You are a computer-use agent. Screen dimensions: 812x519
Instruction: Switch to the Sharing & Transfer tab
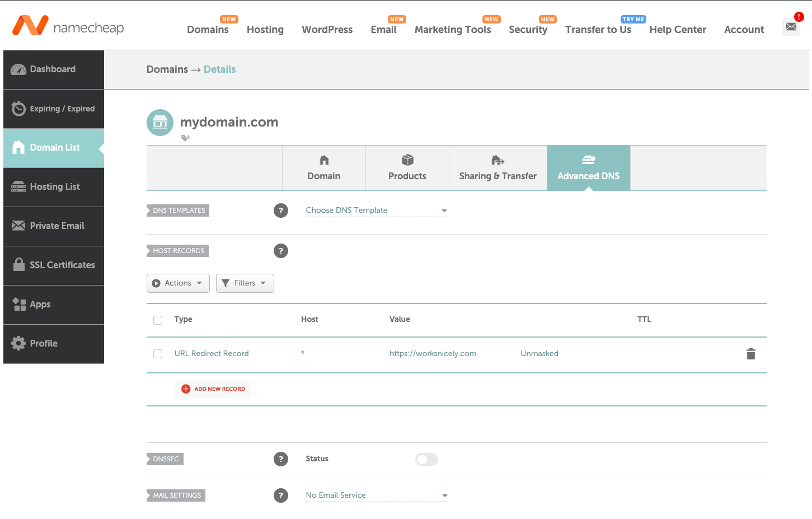[497, 168]
